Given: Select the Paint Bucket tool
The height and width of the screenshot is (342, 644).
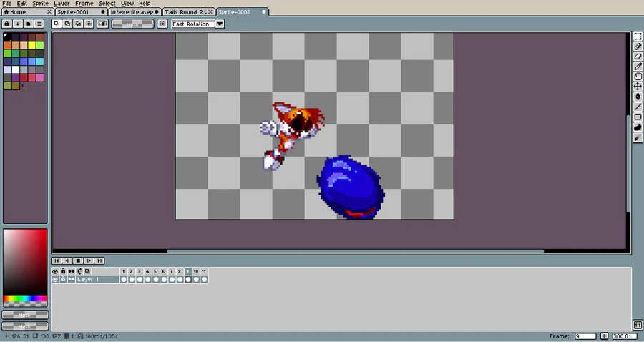Looking at the screenshot, I should tap(638, 97).
